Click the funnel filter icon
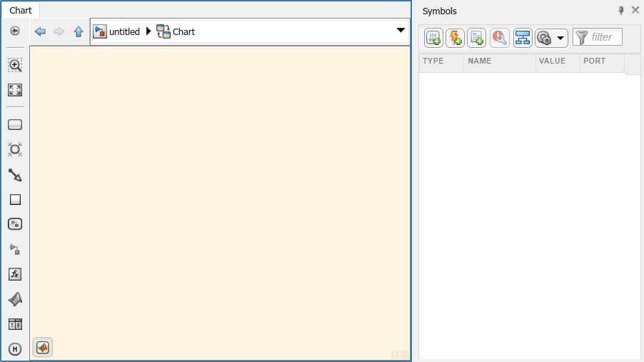Screen dimensions: 644x362 click(582, 38)
